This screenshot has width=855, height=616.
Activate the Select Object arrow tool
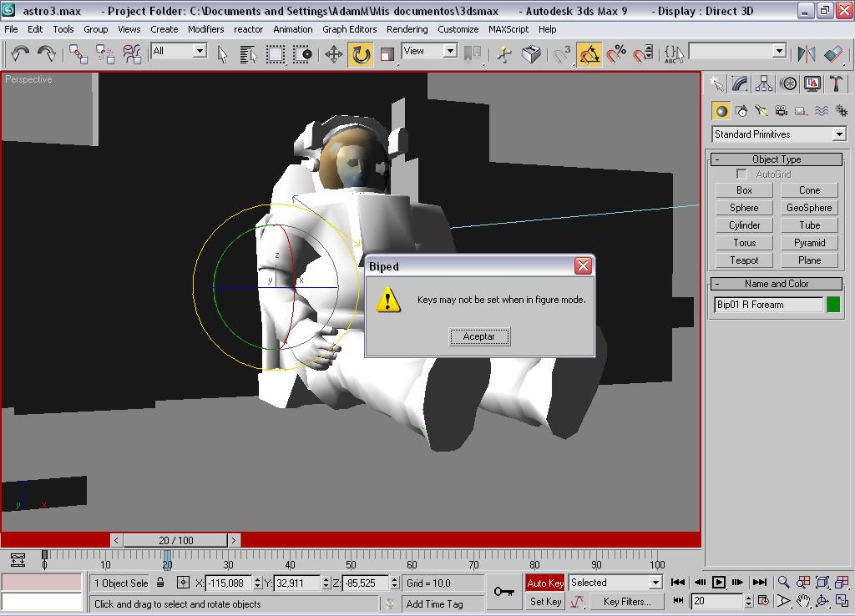(x=222, y=54)
